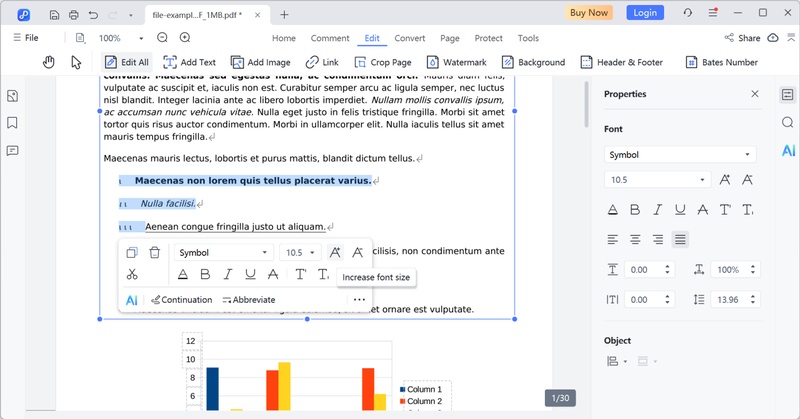
Task: Open the File menu
Action: tap(26, 38)
